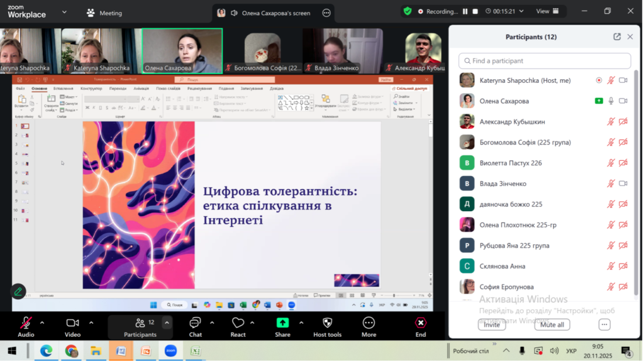Pop out the Participants panel
Screen dimensions: 644x362
point(617,37)
